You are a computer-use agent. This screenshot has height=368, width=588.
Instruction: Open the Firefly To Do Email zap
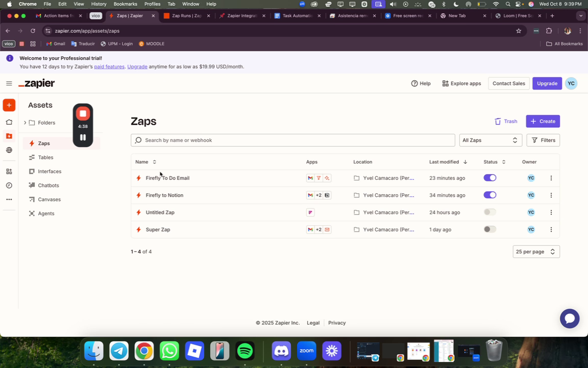coord(167,178)
